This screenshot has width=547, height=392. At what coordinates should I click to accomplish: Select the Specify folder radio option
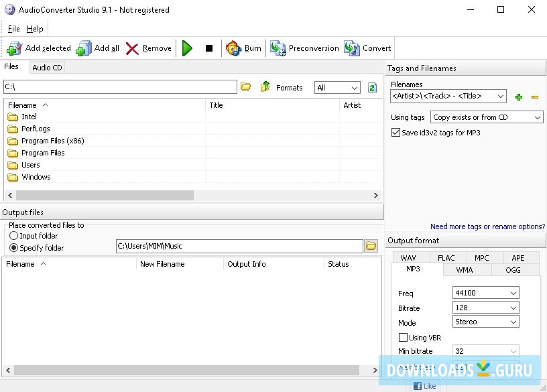click(13, 248)
